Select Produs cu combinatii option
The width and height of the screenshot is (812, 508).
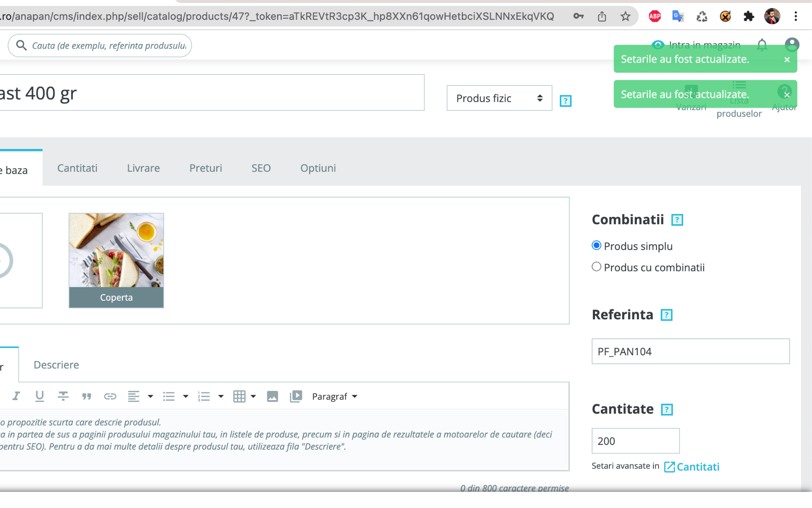click(596, 267)
